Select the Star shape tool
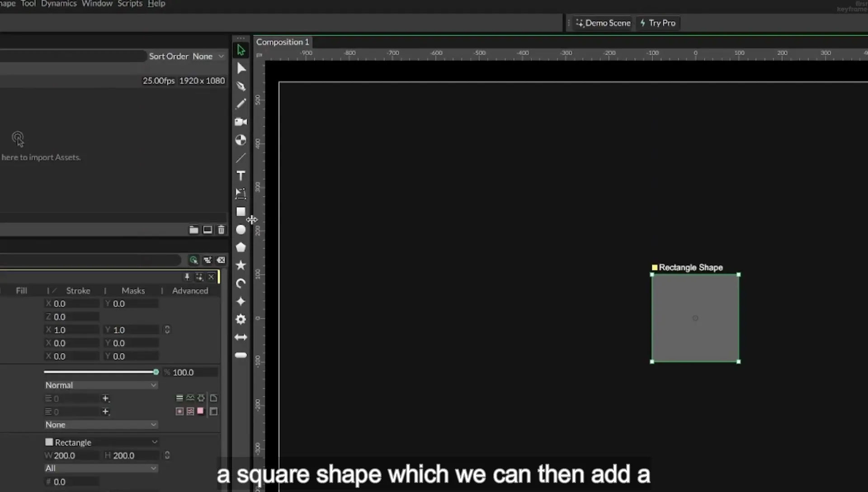Screen dimensions: 868x492 pos(241,265)
